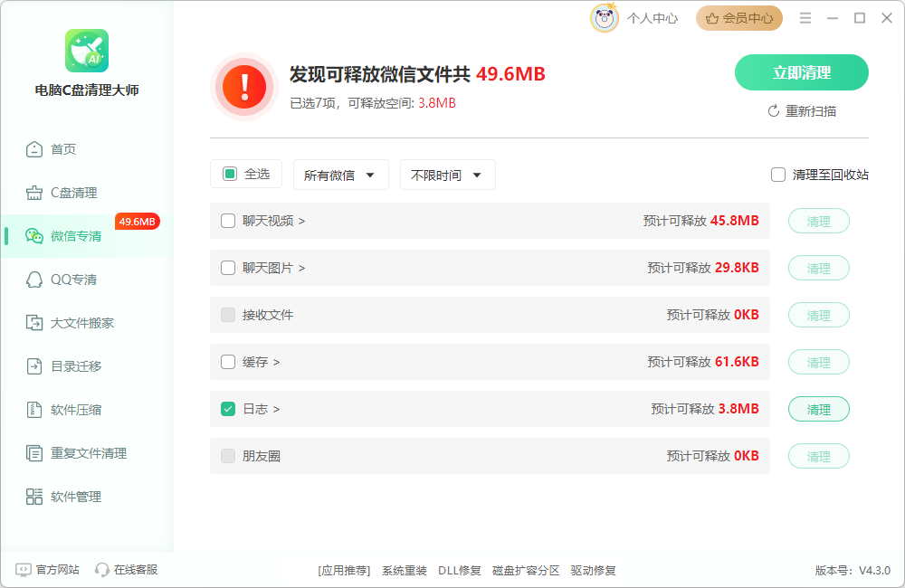Toggle the 全选 checkbox
Viewport: 905px width, 588px height.
pos(230,174)
